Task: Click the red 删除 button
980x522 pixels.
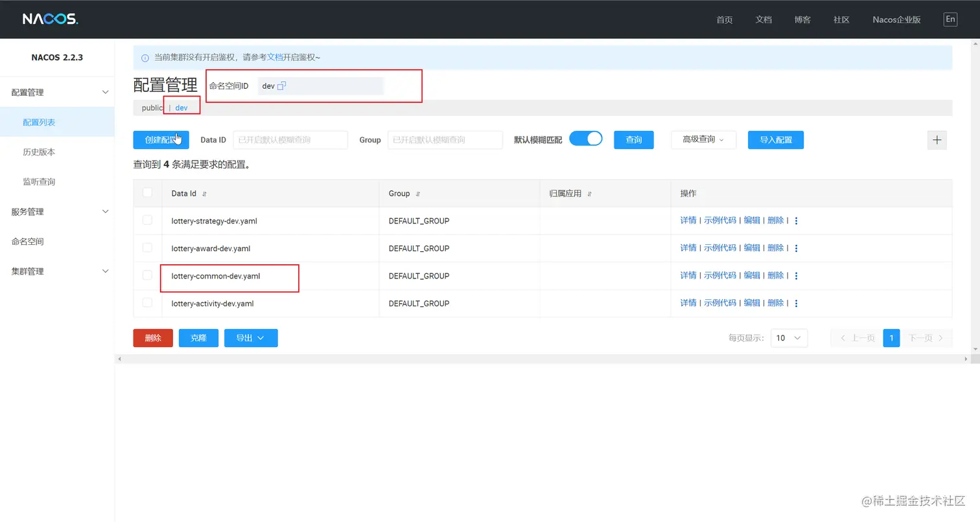Action: [x=153, y=338]
